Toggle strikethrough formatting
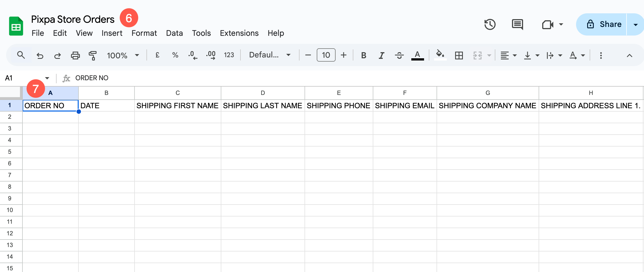This screenshot has width=644, height=272. pyautogui.click(x=399, y=56)
